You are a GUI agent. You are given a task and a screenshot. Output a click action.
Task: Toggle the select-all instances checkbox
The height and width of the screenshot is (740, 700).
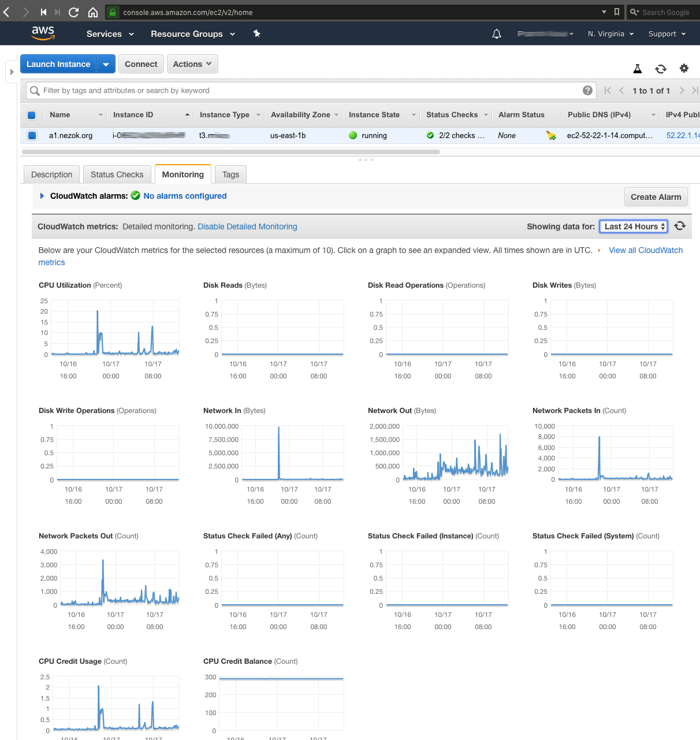(32, 115)
